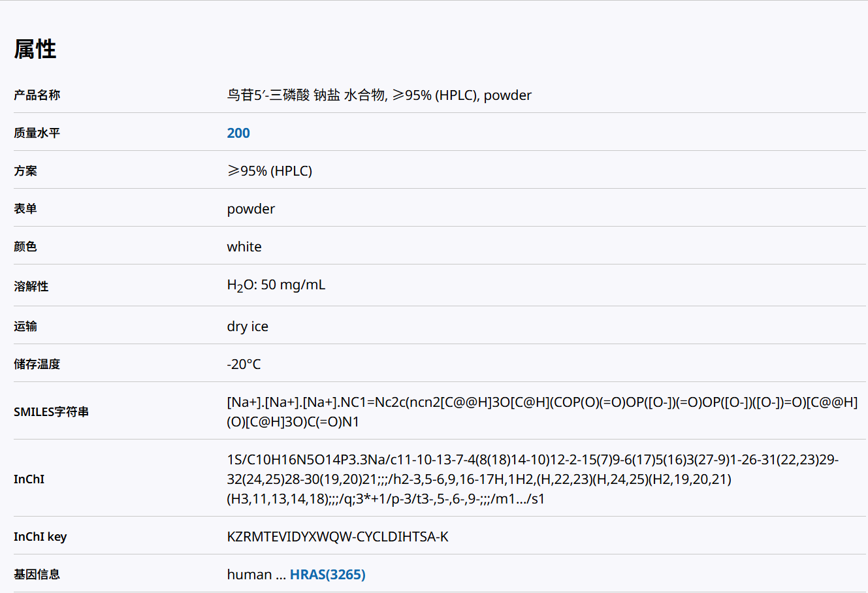The width and height of the screenshot is (868, 593).
Task: Click the InChI key row label
Action: coord(40,537)
